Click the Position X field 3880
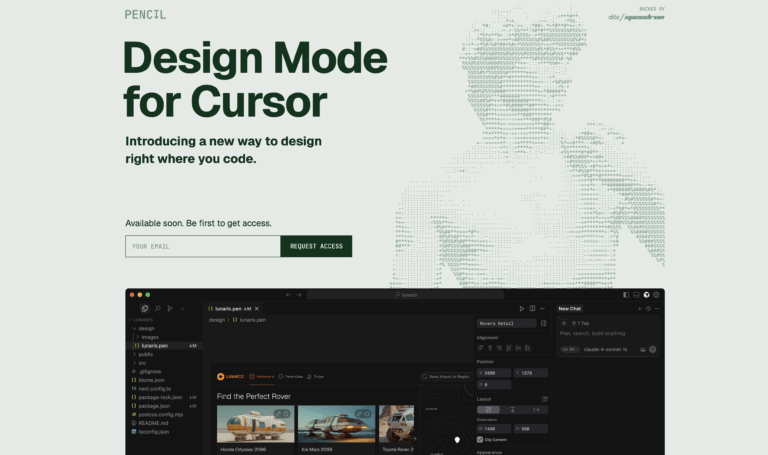The width and height of the screenshot is (768, 455). click(x=494, y=373)
